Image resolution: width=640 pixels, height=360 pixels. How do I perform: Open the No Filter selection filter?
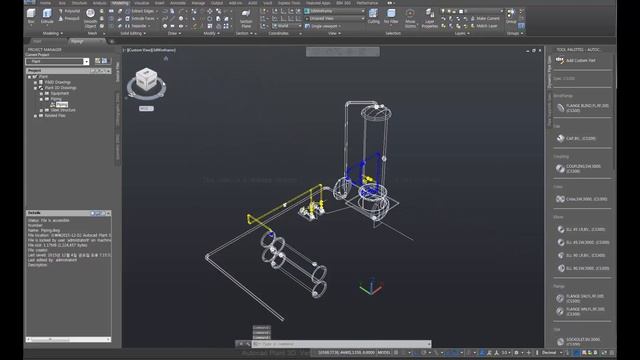click(391, 16)
